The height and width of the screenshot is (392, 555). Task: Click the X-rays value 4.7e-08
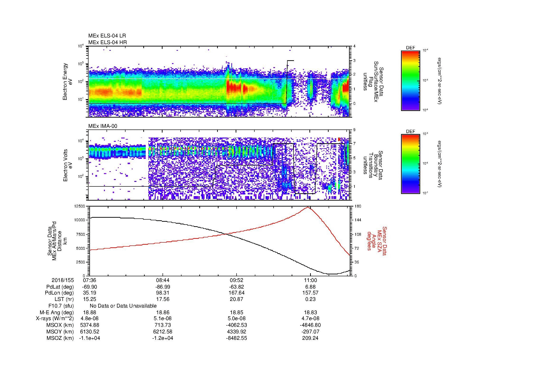point(310,318)
